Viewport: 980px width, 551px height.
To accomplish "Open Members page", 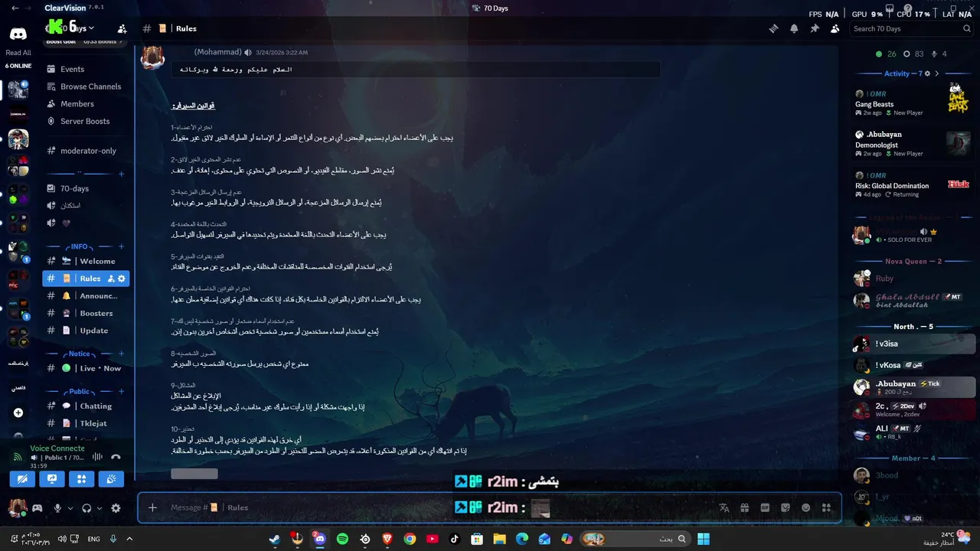I will (86, 104).
